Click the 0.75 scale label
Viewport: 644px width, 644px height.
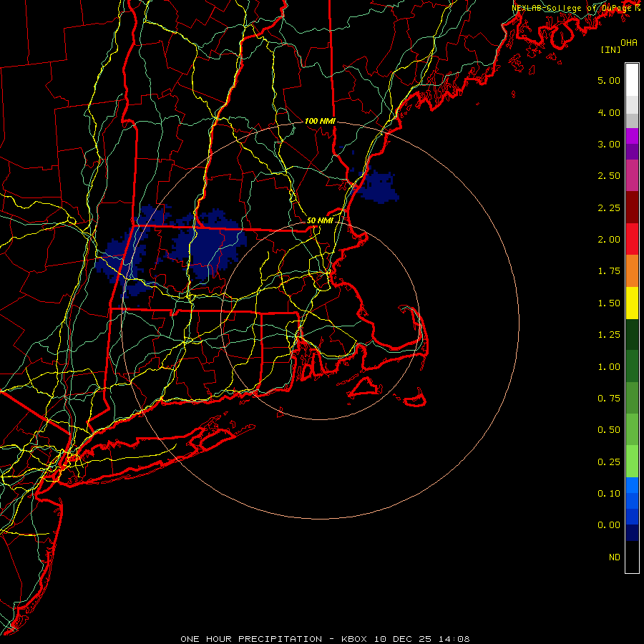(609, 399)
